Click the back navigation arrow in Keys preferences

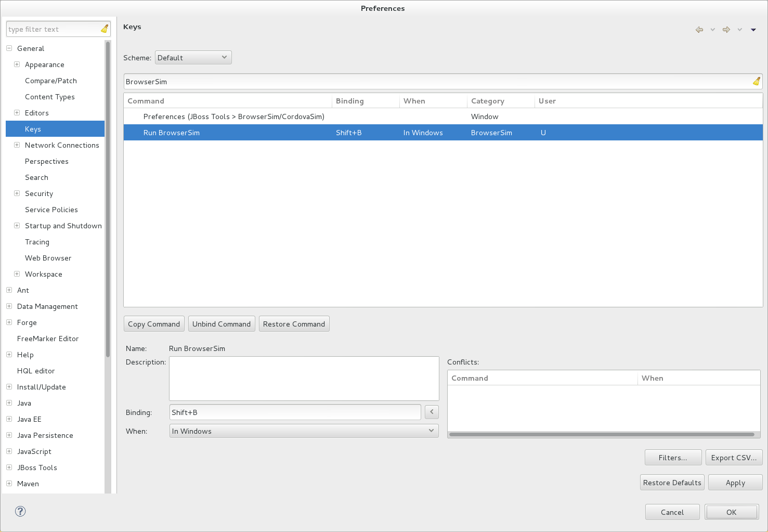[x=699, y=30]
